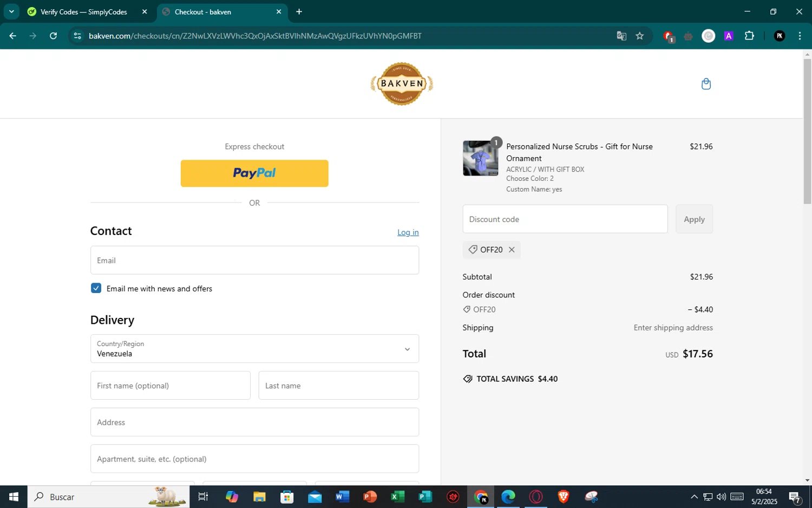This screenshot has height=508, width=812.
Task: Click the taskbar Buscar search box
Action: (108, 497)
